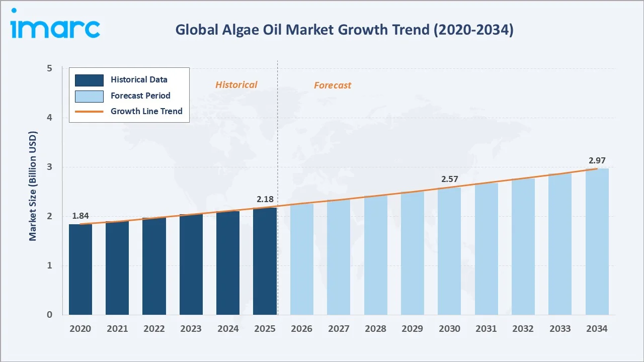Click the 2.18 data label
This screenshot has height=362, width=644.
click(x=265, y=200)
